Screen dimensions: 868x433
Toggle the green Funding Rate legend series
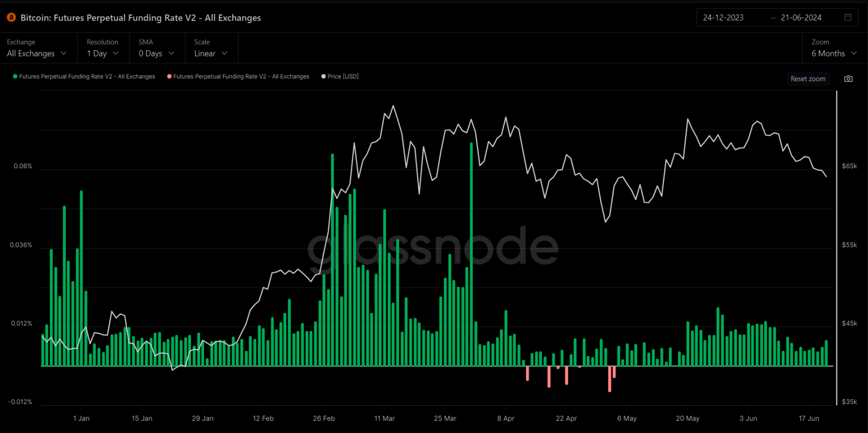pyautogui.click(x=87, y=77)
